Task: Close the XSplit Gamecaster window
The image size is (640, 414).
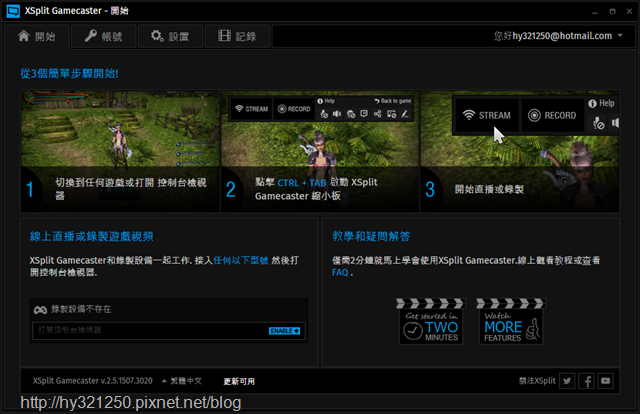Action: pyautogui.click(x=629, y=11)
